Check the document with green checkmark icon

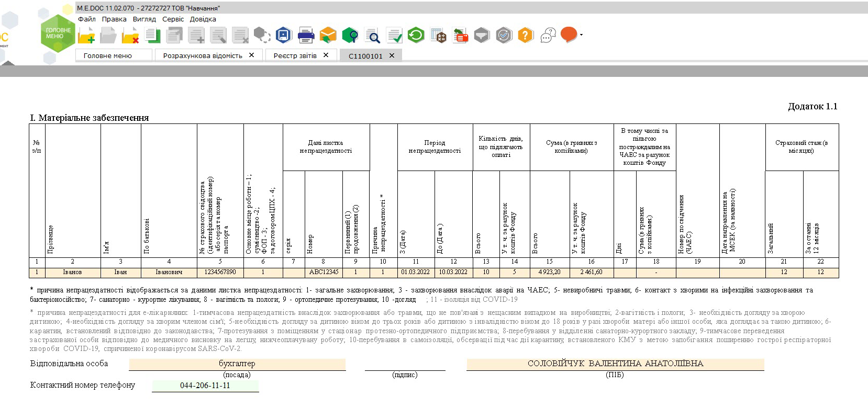click(x=394, y=36)
